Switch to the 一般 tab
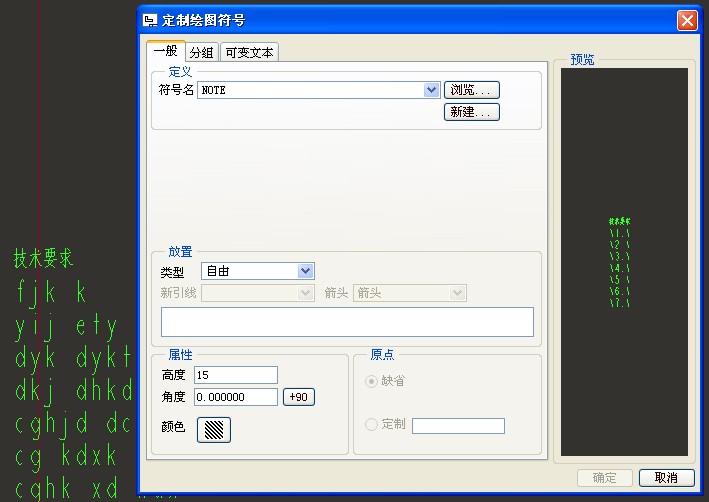Image resolution: width=709 pixels, height=502 pixels. click(x=165, y=51)
